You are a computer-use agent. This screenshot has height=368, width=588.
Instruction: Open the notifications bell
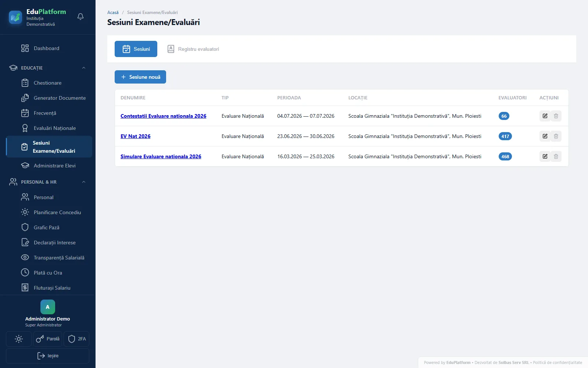[80, 17]
